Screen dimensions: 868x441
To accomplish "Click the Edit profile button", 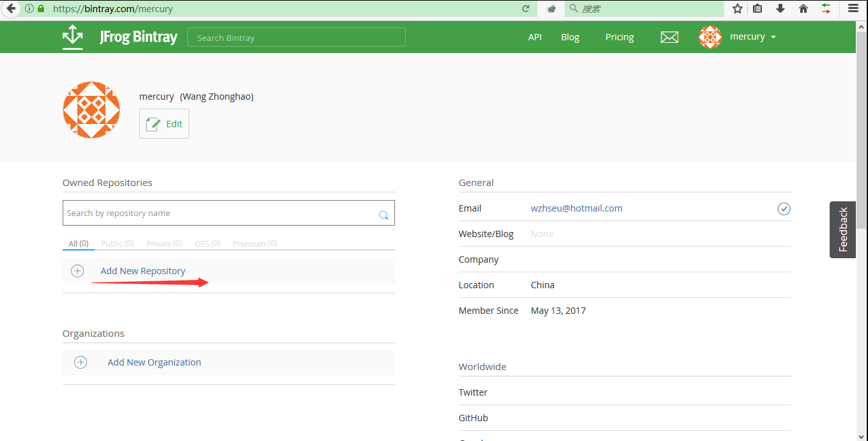I will coord(164,123).
